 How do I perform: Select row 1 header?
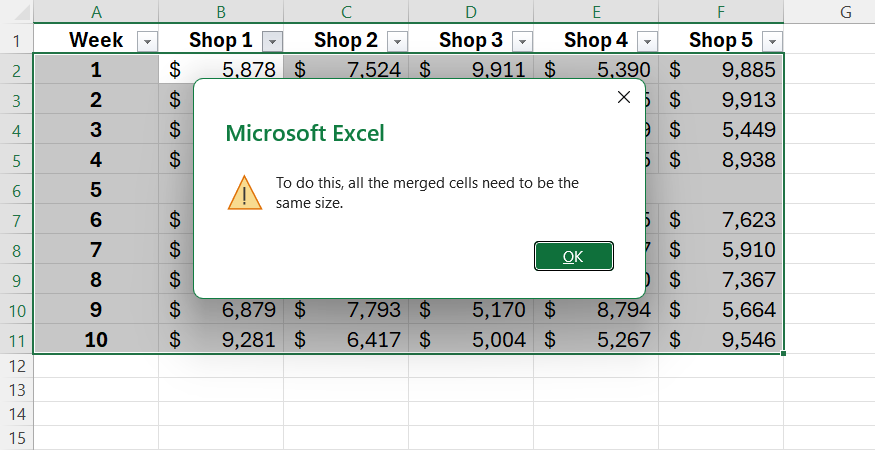coord(16,41)
